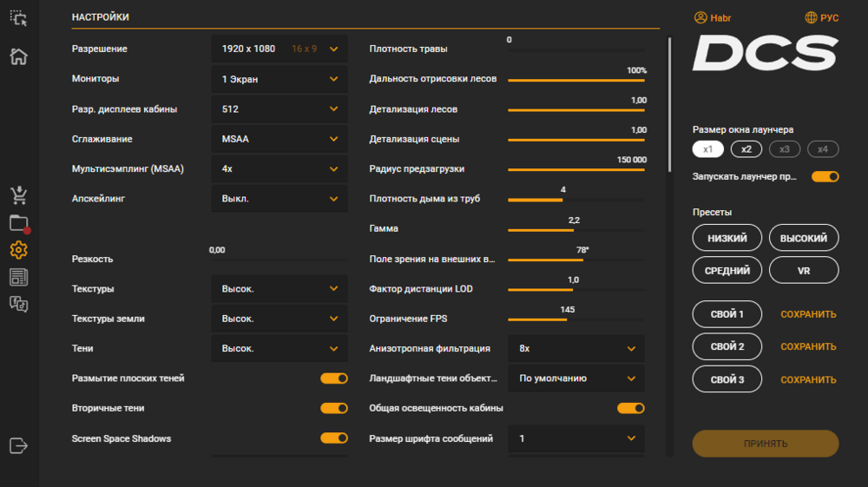
Task: Toggle Общая освещенность кабины switch
Action: pos(630,408)
